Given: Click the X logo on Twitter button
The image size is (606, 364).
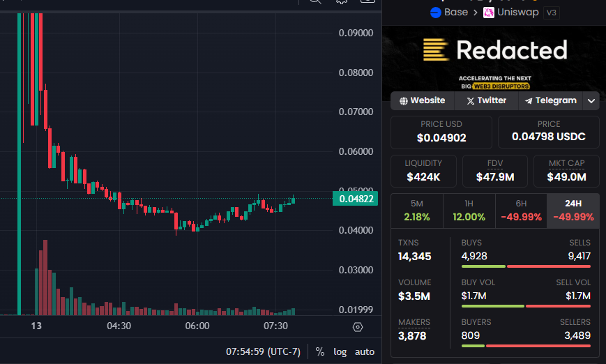Looking at the screenshot, I should pyautogui.click(x=470, y=101).
